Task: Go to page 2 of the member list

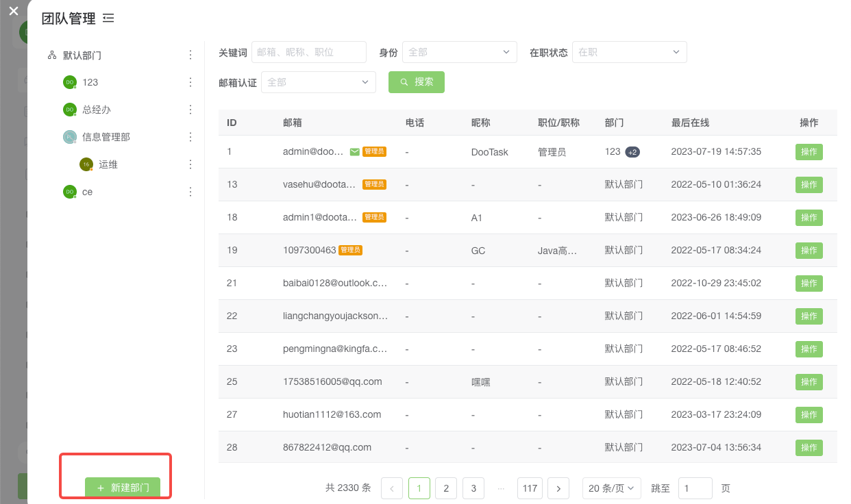Action: point(446,488)
